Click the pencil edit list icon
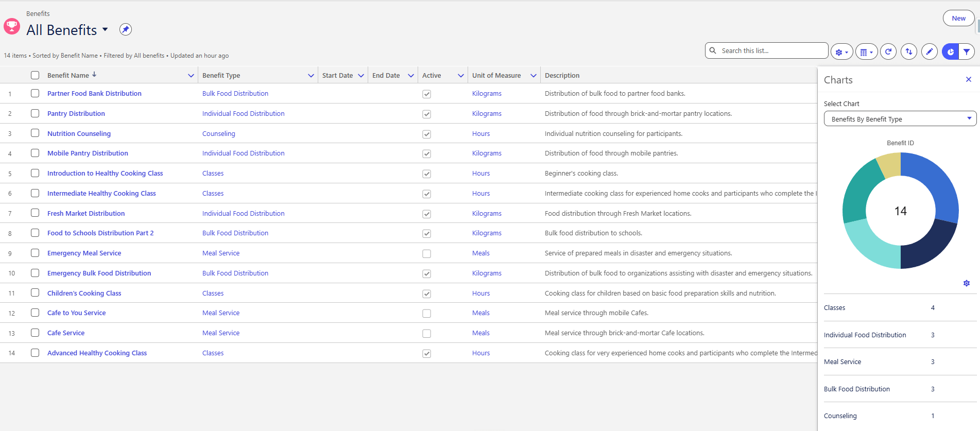Screen dimensions: 980x431 coord(930,51)
